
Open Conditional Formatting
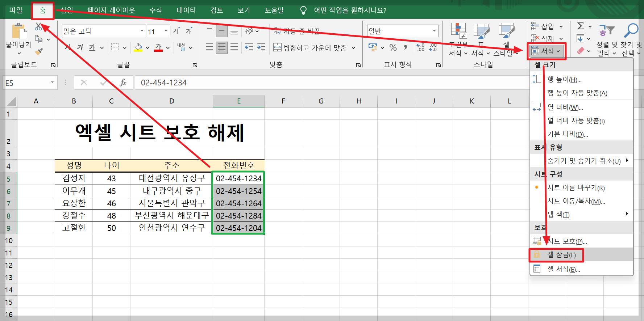[x=458, y=40]
